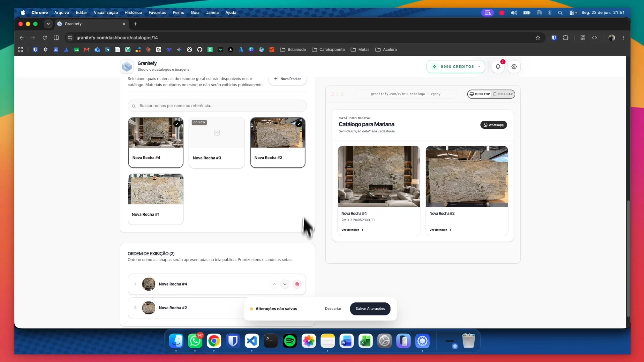Reload the Granitefy page
644x362 pixels.
tap(45, 38)
